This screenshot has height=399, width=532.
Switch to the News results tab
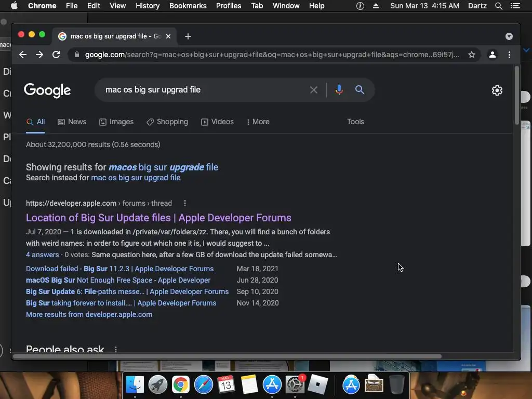coord(72,122)
